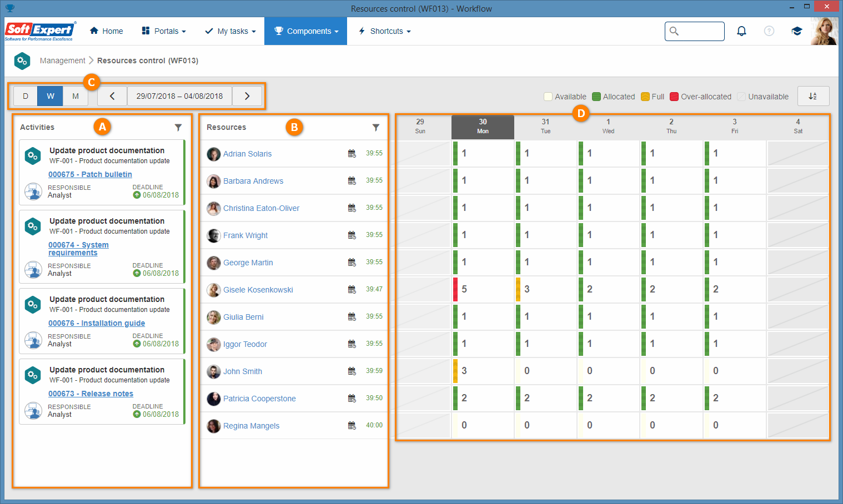
Task: Click Regina Mangels' 40:00 hours value
Action: pyautogui.click(x=374, y=425)
